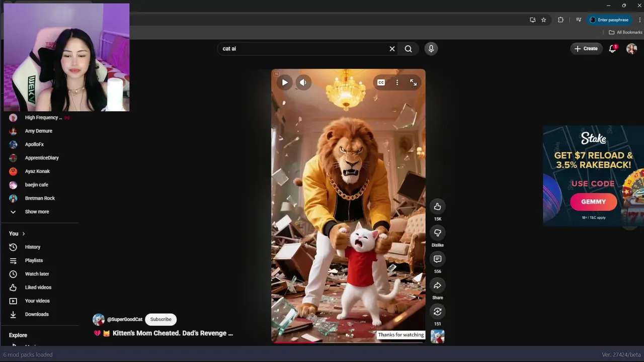Open the short's sound thumbnail
The width and height of the screenshot is (644, 362).
click(x=437, y=336)
